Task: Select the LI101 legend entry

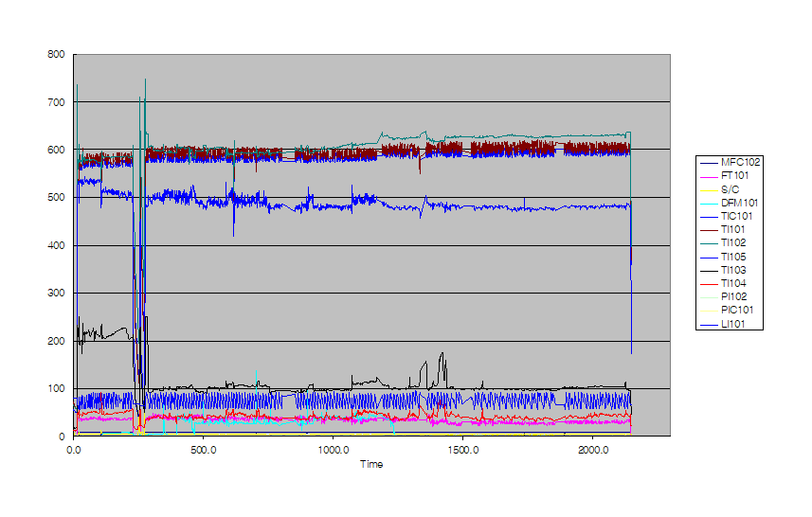Action: (722, 324)
